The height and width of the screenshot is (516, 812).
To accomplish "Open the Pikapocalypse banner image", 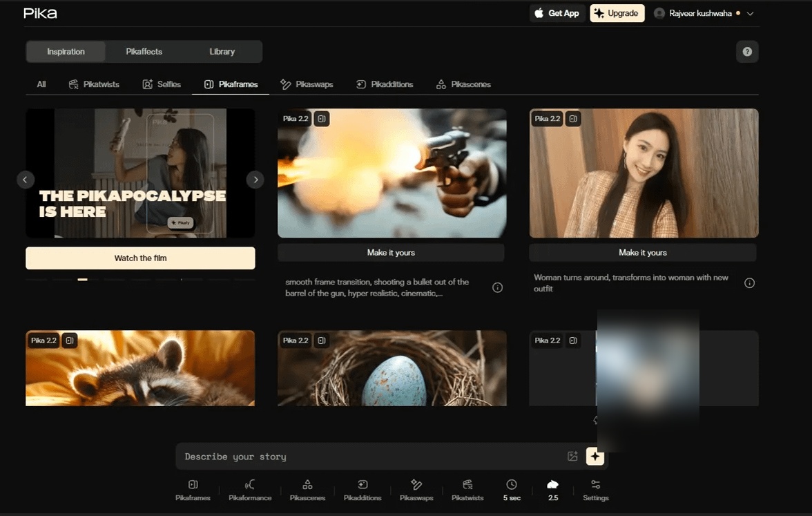I will (x=140, y=173).
